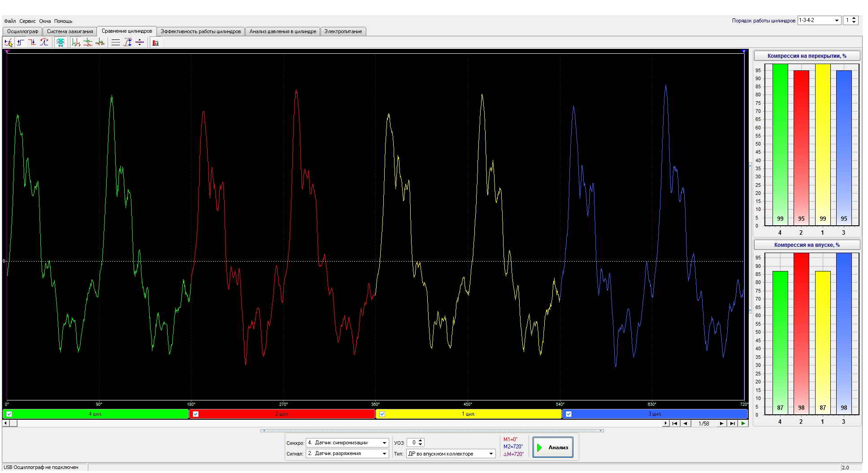This screenshot has height=473, width=868.
Task: Click the Компрессия на впуске header
Action: (807, 245)
